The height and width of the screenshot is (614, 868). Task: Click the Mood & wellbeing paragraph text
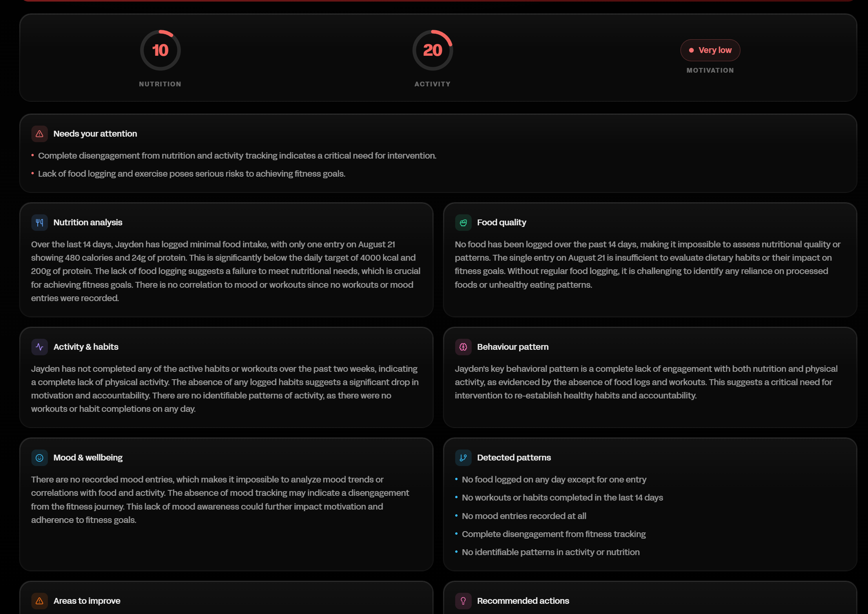click(x=220, y=500)
